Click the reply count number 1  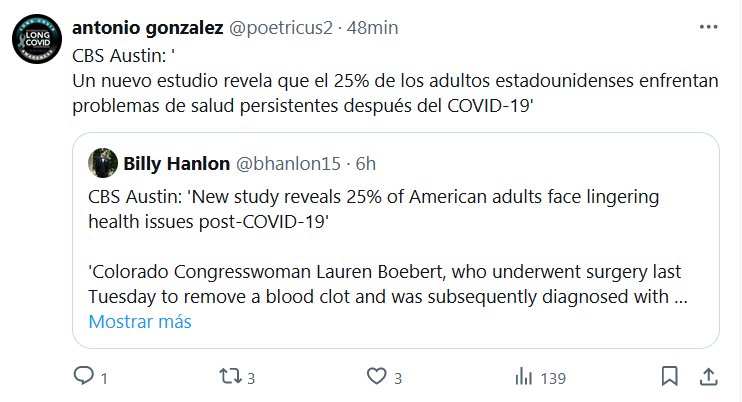coord(104,378)
